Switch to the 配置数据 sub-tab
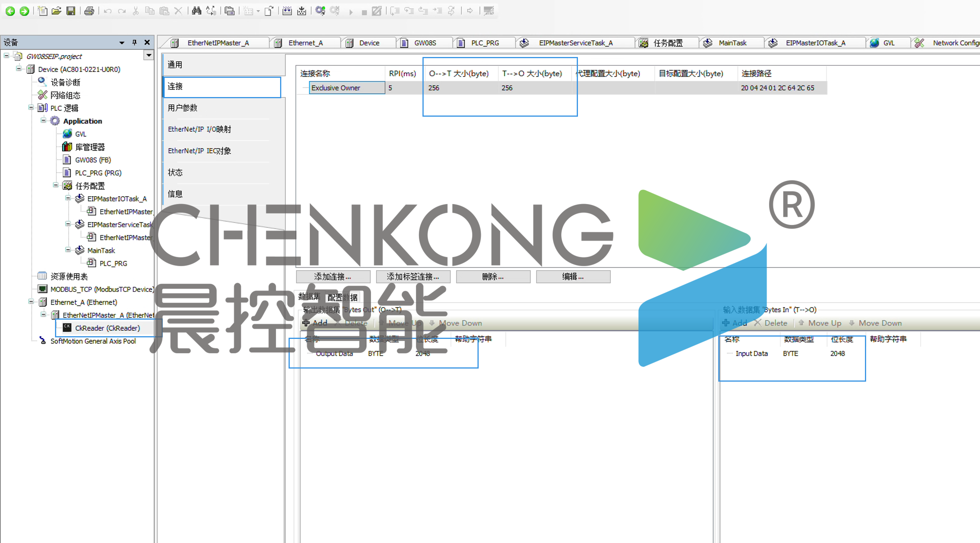 pyautogui.click(x=342, y=297)
